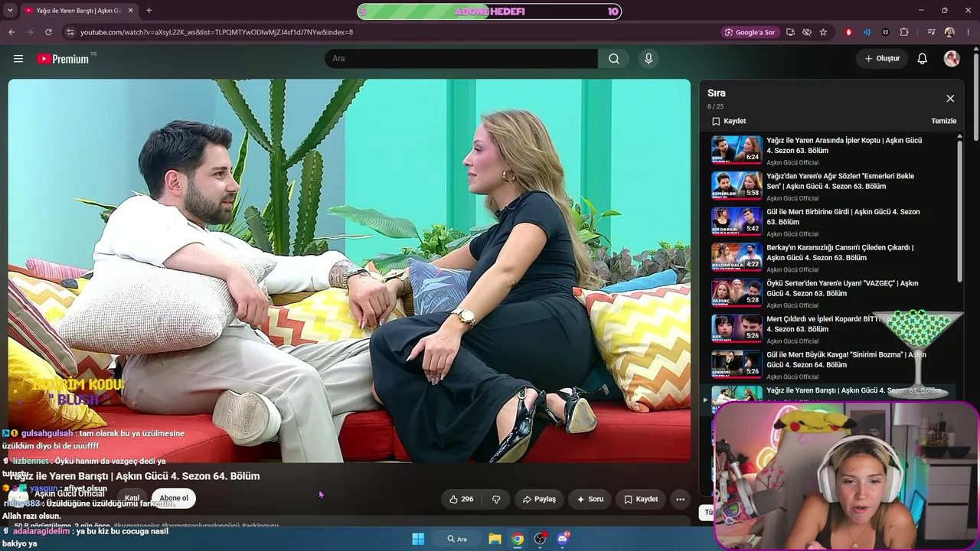Like the video with 296 likes

[x=461, y=499]
